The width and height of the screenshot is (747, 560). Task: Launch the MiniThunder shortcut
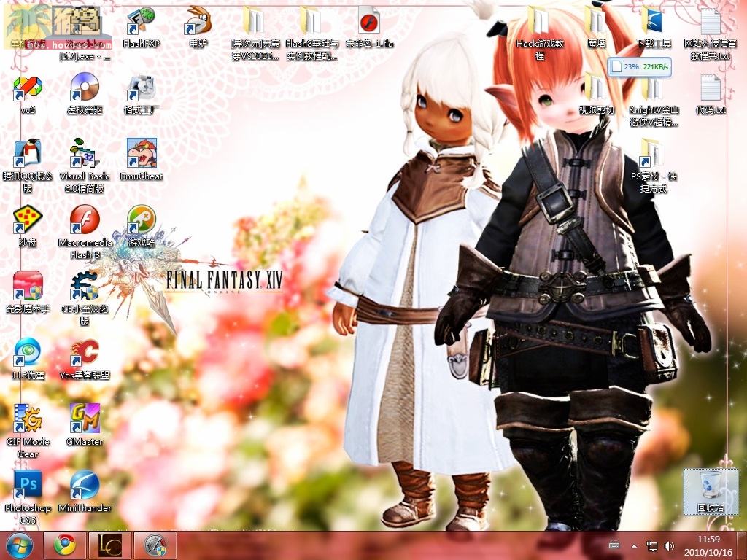pos(85,492)
